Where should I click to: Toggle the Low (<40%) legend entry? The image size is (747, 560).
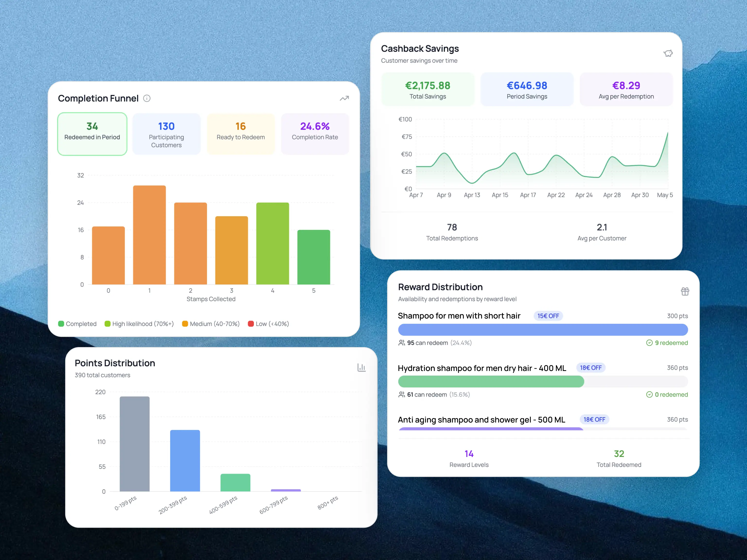pyautogui.click(x=268, y=324)
